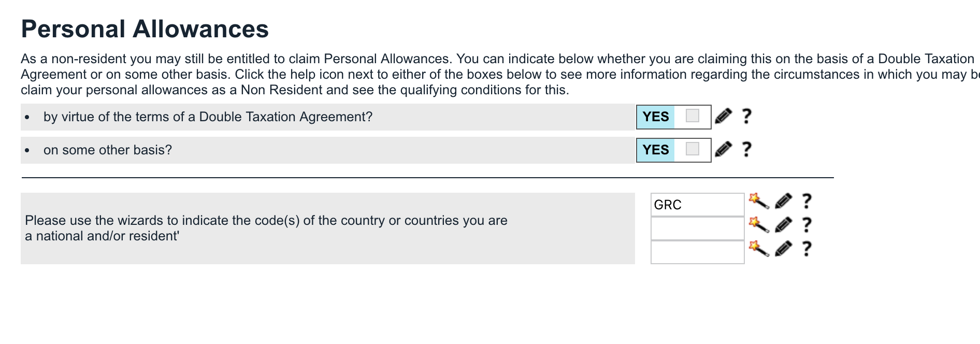Image resolution: width=980 pixels, height=344 pixels.
Task: Launch wizard for the third country code field
Action: pos(759,249)
